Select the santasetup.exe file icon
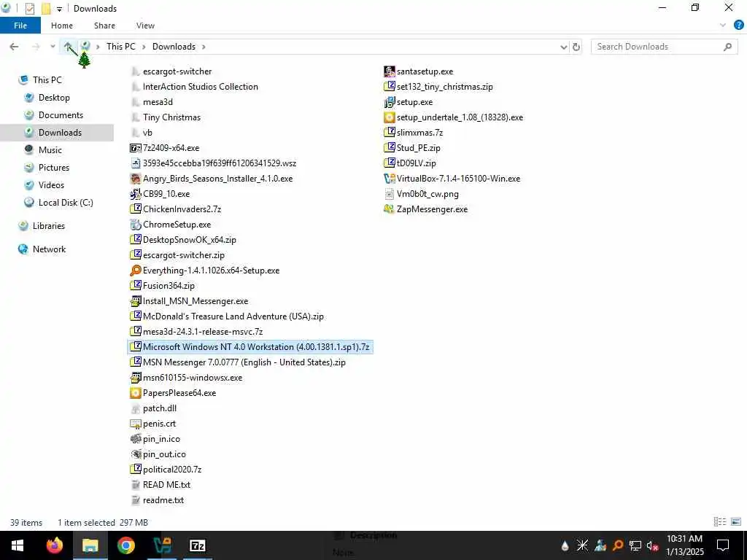The width and height of the screenshot is (747, 560). [x=390, y=71]
